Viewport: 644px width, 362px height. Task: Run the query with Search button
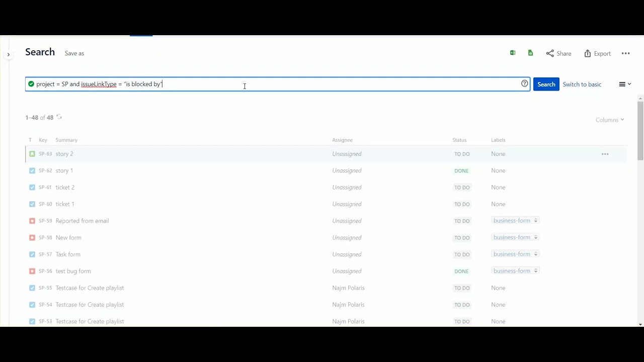point(546,84)
